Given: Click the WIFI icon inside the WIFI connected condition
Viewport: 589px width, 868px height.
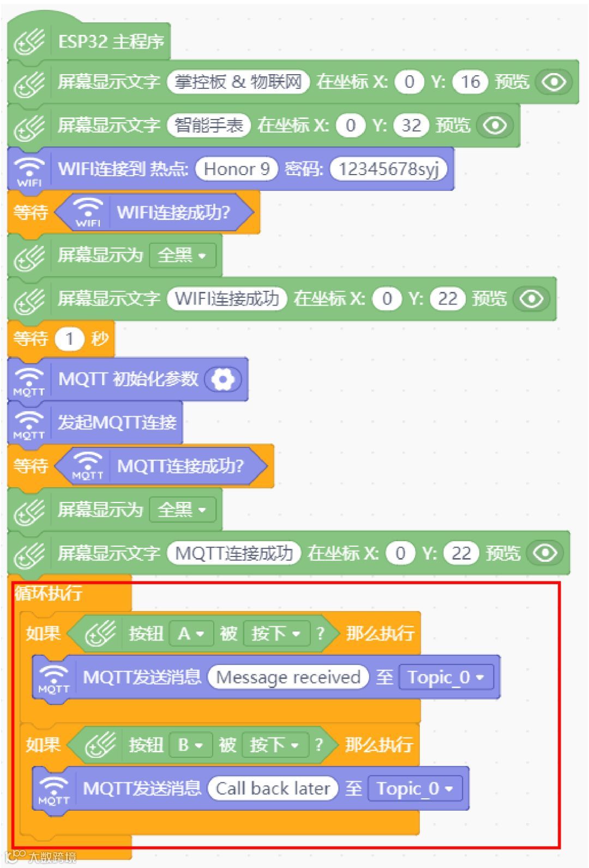Looking at the screenshot, I should point(88,212).
